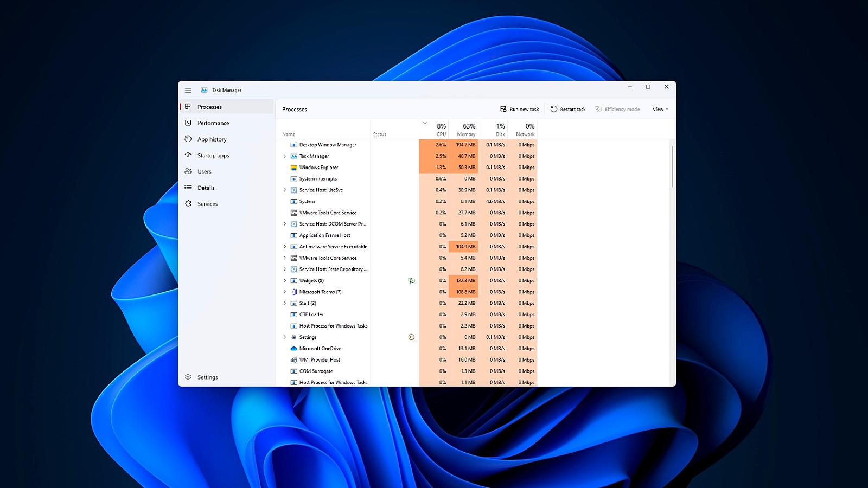Click the Run new task button
This screenshot has width=868, height=488.
520,109
